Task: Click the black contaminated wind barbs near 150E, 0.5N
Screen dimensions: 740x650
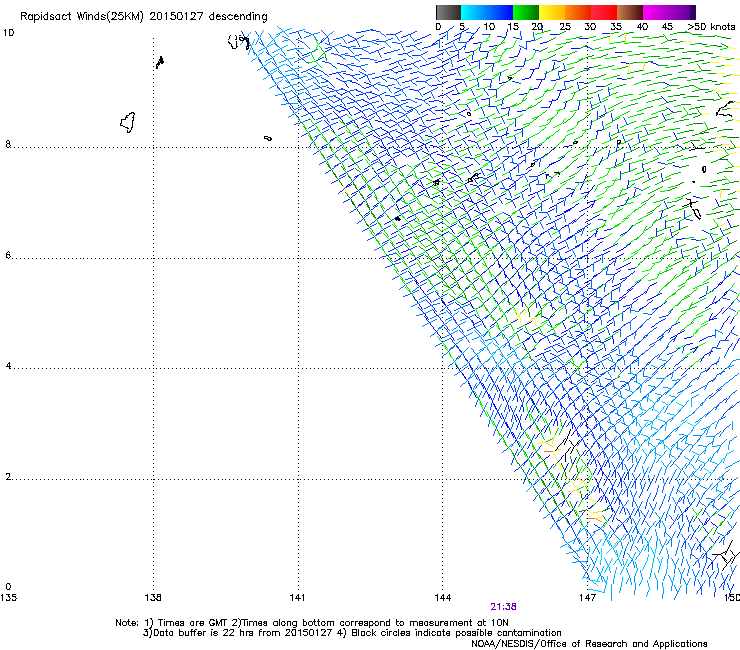Action: pyautogui.click(x=727, y=556)
